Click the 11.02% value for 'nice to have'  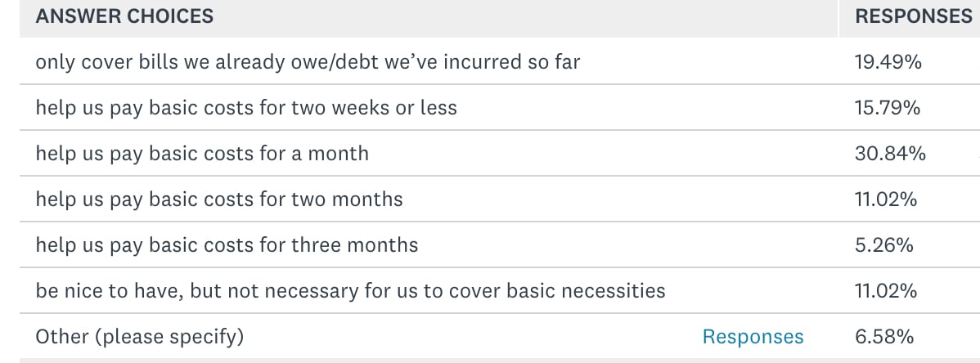886,290
